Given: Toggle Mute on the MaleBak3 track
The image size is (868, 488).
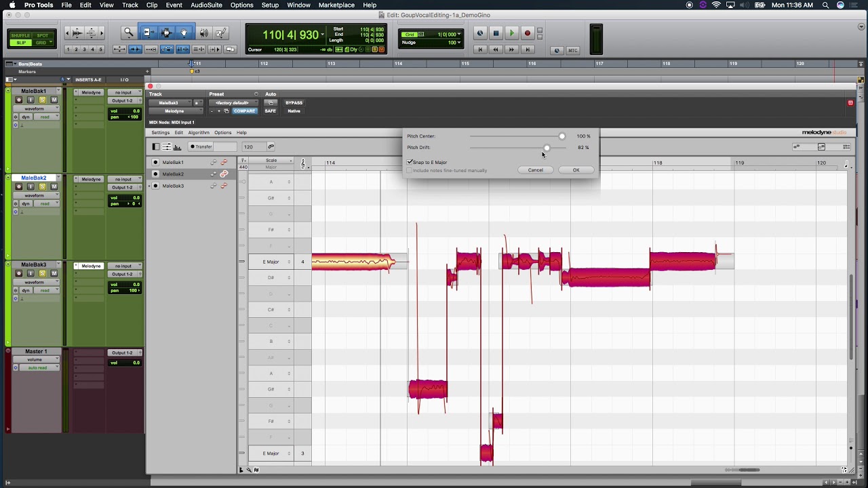Looking at the screenshot, I should 54,274.
